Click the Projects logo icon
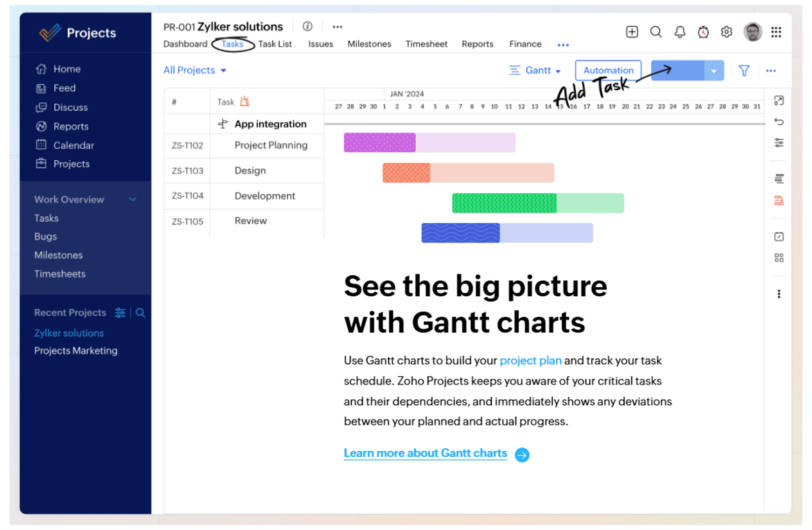Screen dimensions: 812x530 [x=50, y=33]
